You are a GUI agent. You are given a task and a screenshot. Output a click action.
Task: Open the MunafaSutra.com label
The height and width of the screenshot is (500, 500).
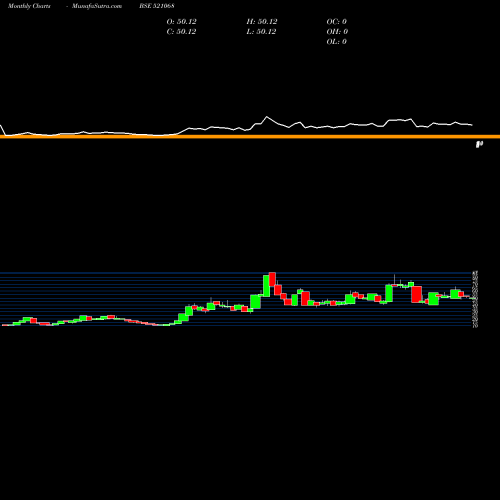pyautogui.click(x=97, y=6)
